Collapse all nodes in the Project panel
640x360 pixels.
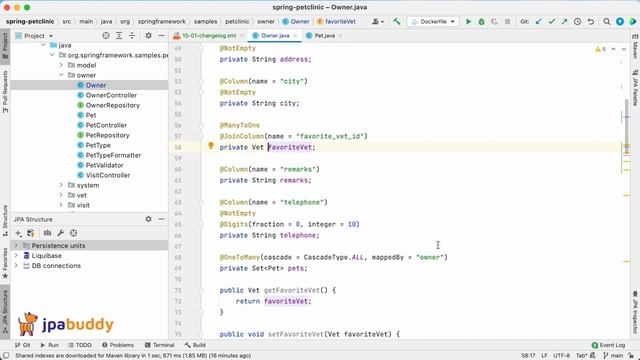(x=132, y=36)
